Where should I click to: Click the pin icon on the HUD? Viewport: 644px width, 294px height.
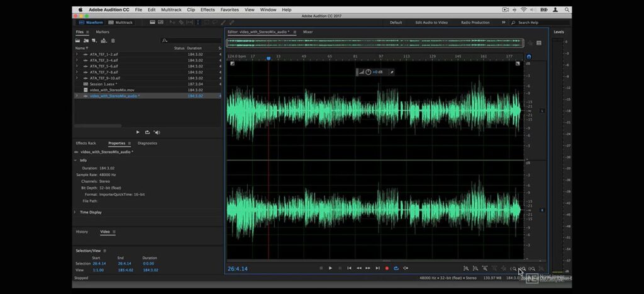coord(392,72)
